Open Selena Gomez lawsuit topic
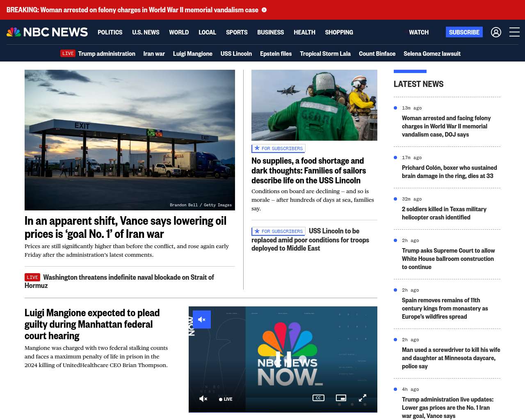525x420 pixels. click(x=432, y=53)
